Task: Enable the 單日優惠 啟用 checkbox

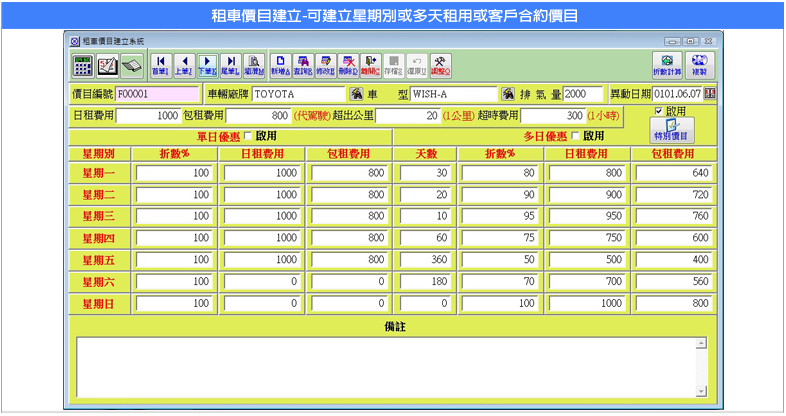Action: 248,136
